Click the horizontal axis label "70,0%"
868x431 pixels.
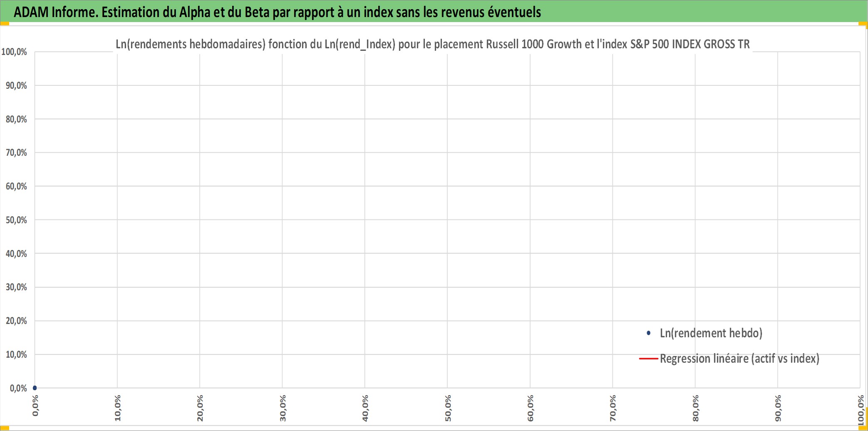613,408
